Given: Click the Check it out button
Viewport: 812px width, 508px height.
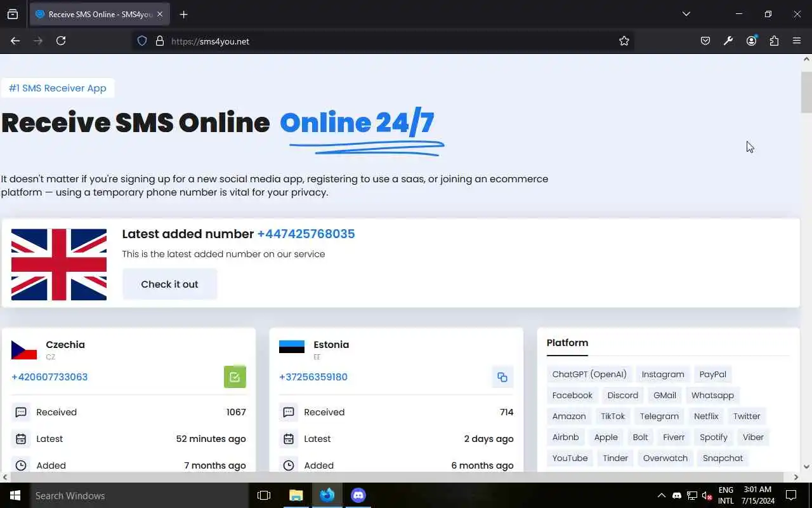Looking at the screenshot, I should (x=169, y=284).
